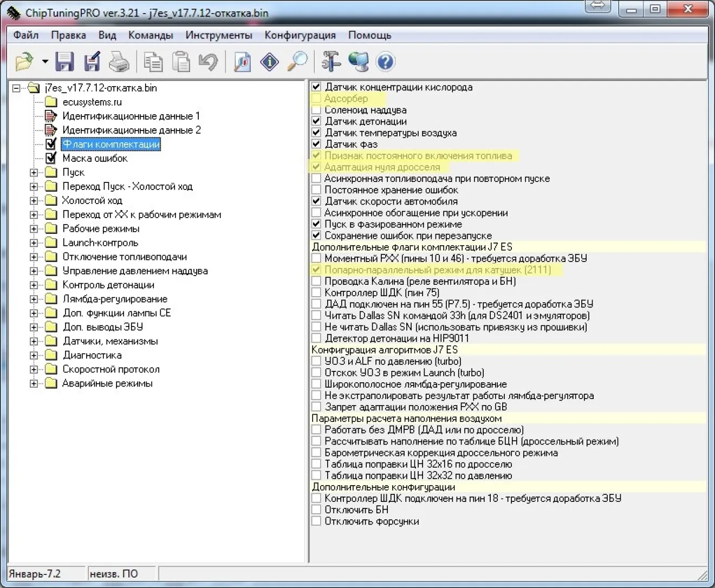Open help with the question mark icon
The width and height of the screenshot is (715, 588).
(x=385, y=62)
